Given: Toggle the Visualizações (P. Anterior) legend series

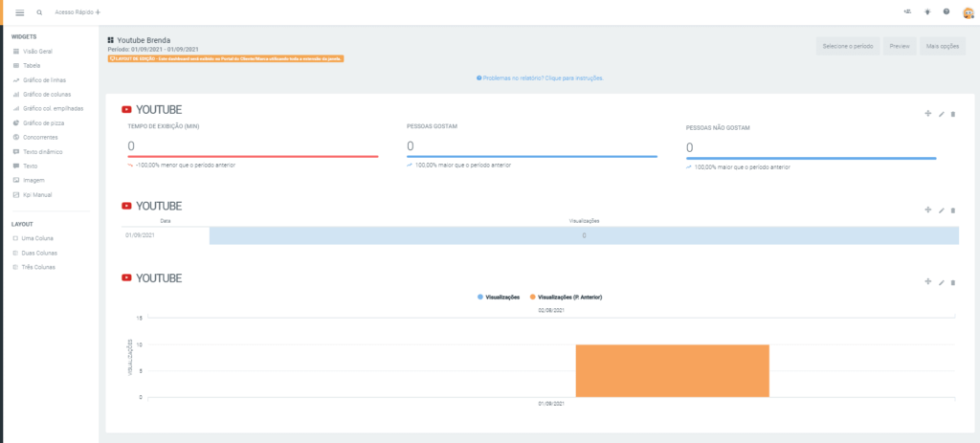Looking at the screenshot, I should coord(566,298).
